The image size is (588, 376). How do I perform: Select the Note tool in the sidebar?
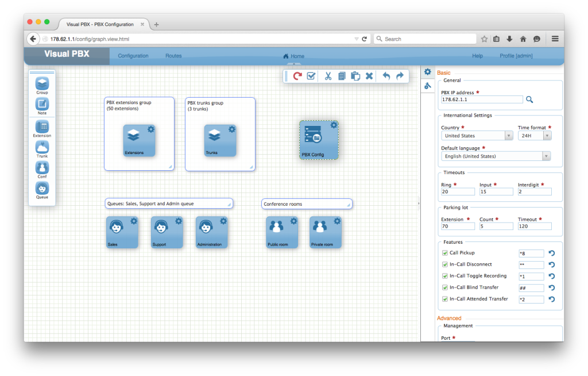(42, 105)
